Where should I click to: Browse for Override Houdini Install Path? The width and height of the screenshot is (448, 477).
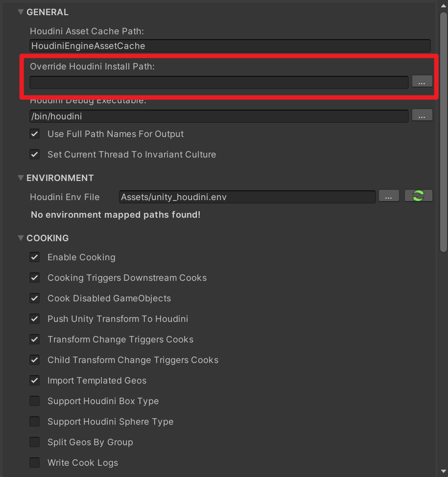tap(422, 82)
